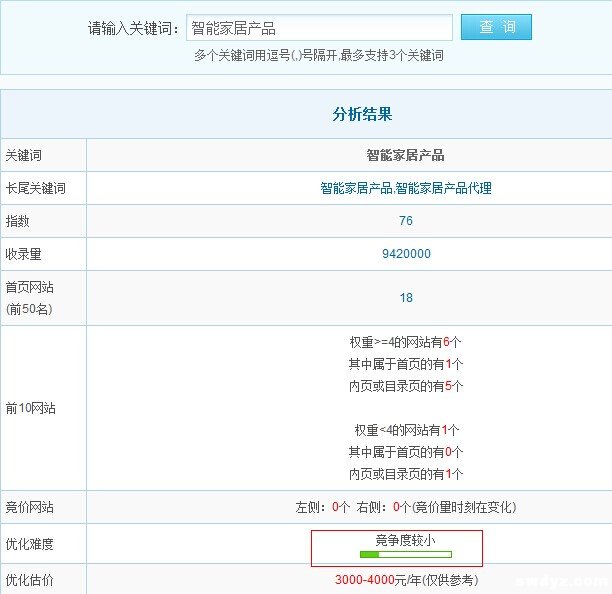Select the 长尾关键词 row label
Screen dimensions: 612x594
point(36,188)
